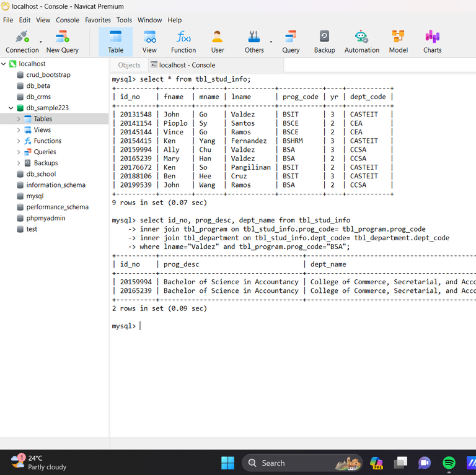Select the Backups item in tree
Viewport: 476px width, 475px height.
(x=46, y=163)
